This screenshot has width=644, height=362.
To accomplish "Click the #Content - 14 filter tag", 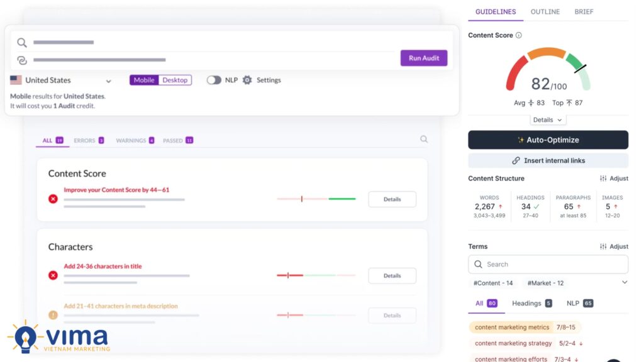I will point(493,283).
